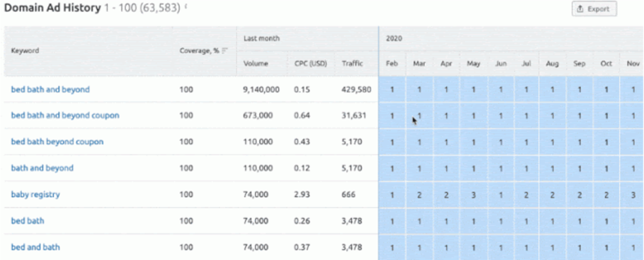Click CPC value 0.15
644x260 pixels.
coord(301,89)
